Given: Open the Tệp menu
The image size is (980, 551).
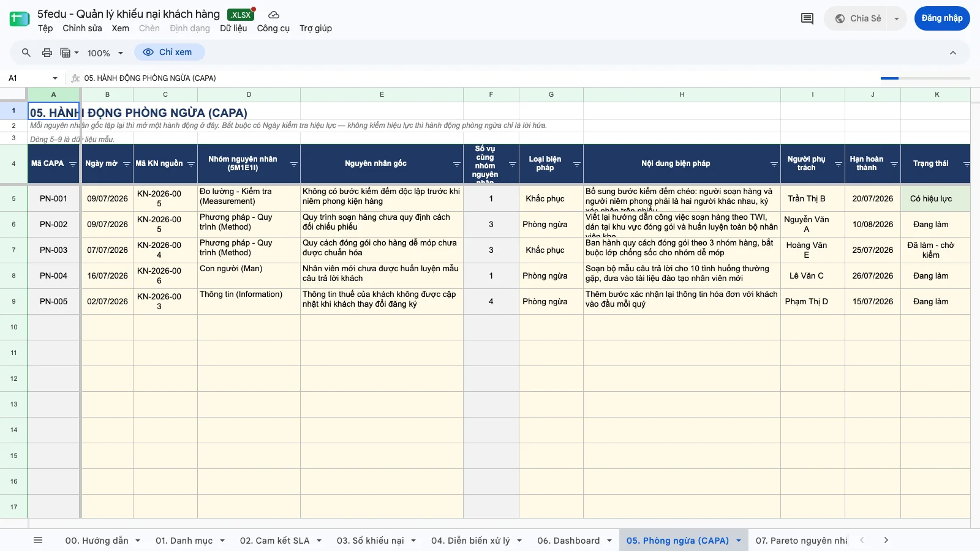Looking at the screenshot, I should [x=45, y=28].
